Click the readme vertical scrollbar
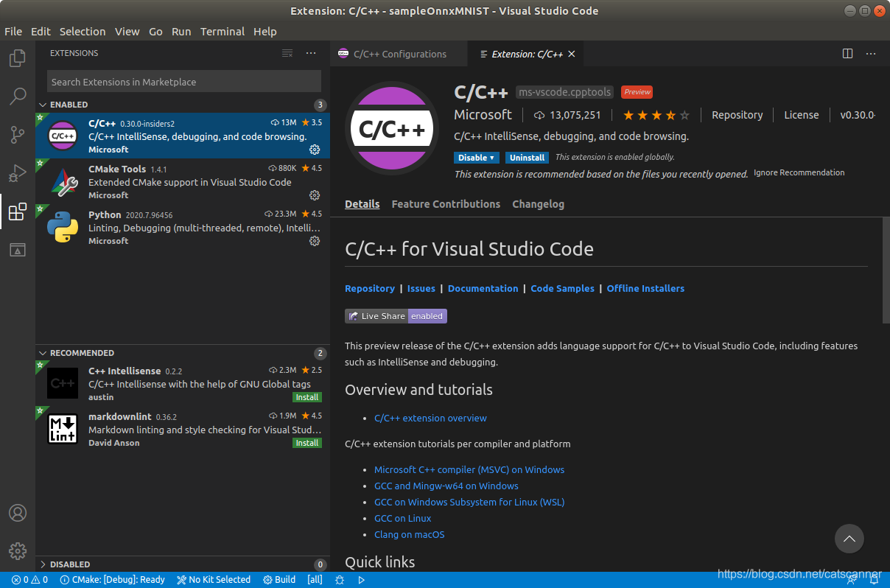 click(886, 270)
